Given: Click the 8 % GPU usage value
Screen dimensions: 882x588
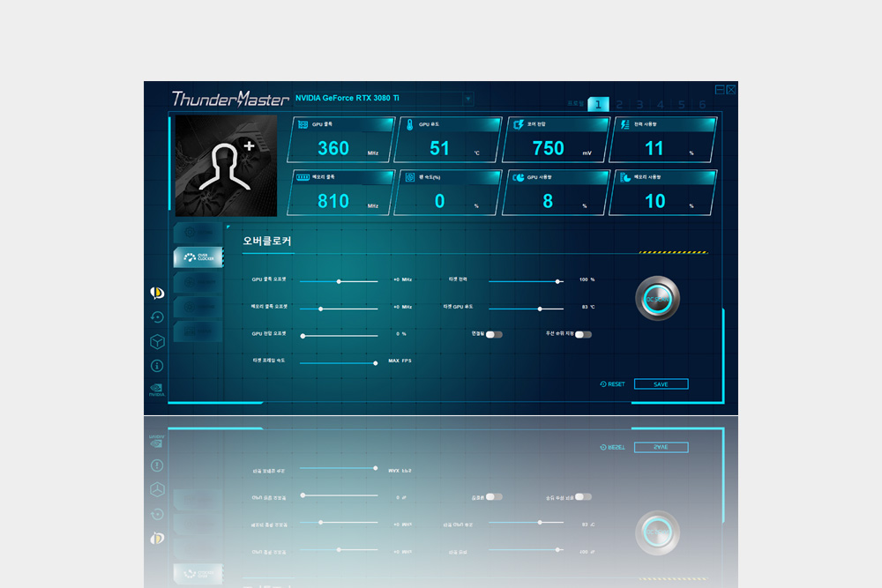Looking at the screenshot, I should 548,201.
